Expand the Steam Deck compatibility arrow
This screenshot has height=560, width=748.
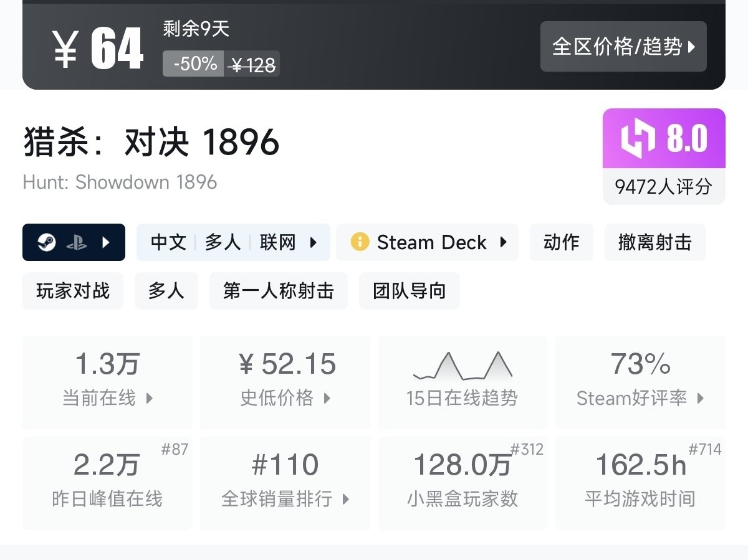click(x=504, y=242)
